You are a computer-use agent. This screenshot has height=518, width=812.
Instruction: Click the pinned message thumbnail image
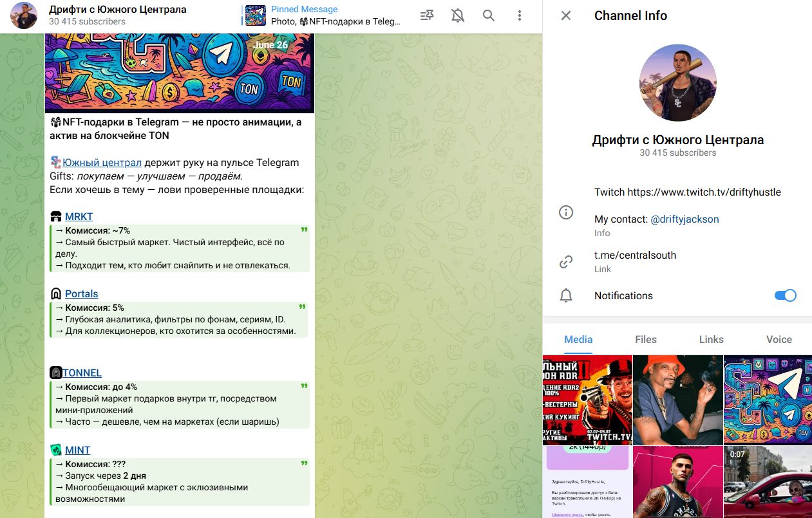pos(256,15)
